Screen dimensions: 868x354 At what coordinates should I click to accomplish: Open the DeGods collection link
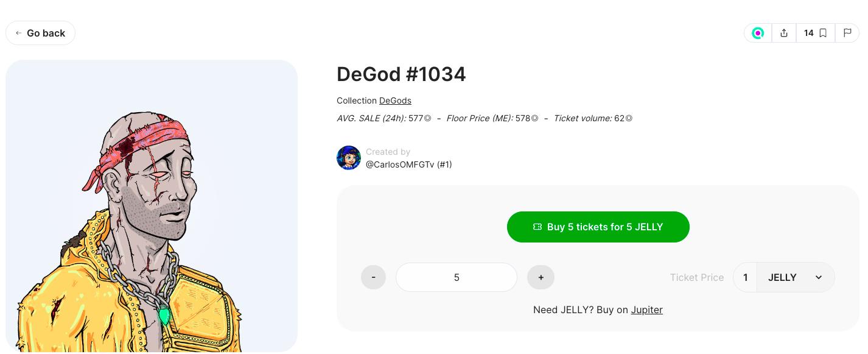395,101
